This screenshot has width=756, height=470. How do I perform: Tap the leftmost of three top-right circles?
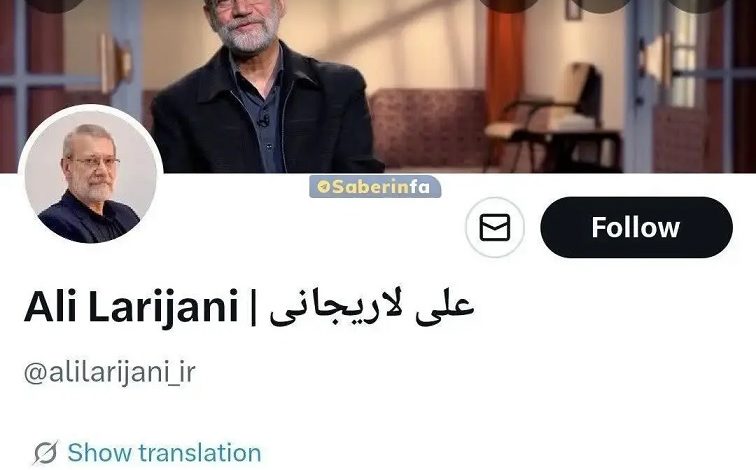point(508,5)
